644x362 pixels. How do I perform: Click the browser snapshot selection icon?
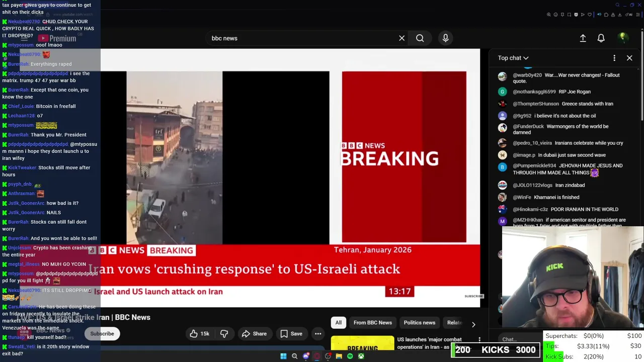click(x=569, y=15)
